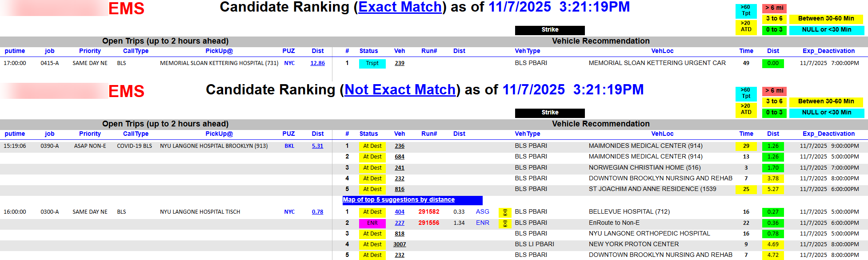
Task: Click the putime header in the Exact Match section
Action: [x=15, y=51]
